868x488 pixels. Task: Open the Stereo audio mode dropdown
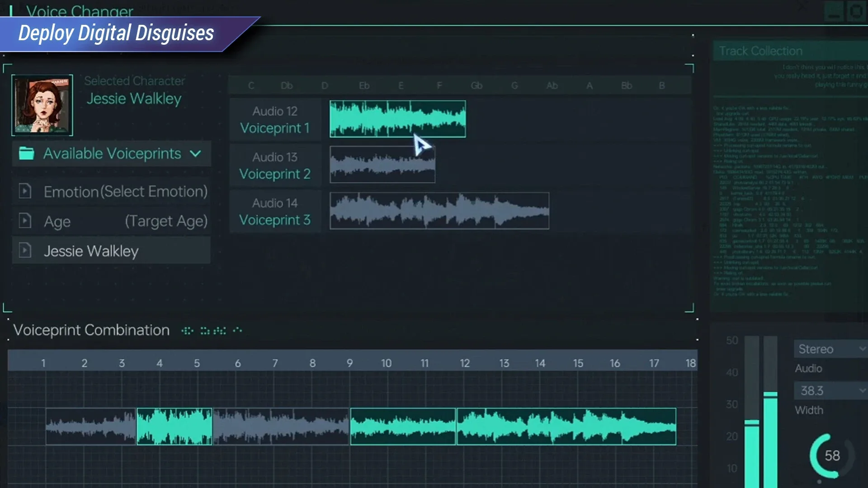point(830,349)
